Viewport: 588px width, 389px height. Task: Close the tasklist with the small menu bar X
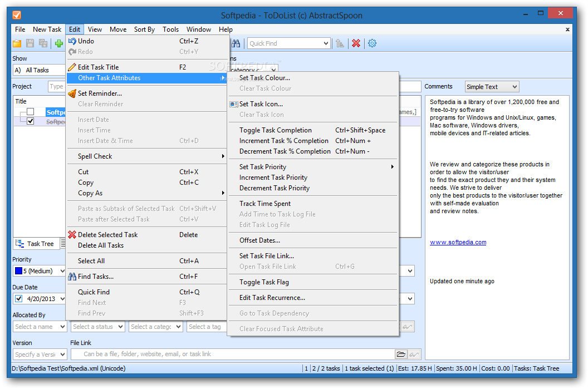pos(567,29)
